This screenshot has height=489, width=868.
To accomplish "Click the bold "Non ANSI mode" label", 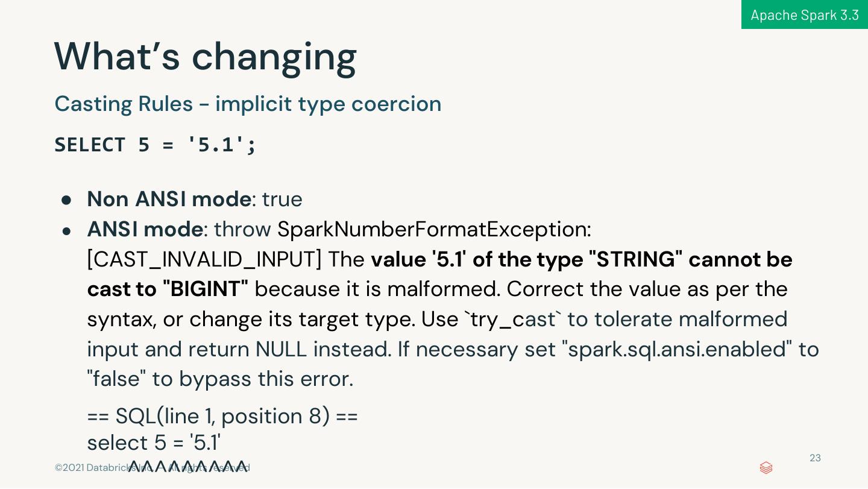I will 169,199.
